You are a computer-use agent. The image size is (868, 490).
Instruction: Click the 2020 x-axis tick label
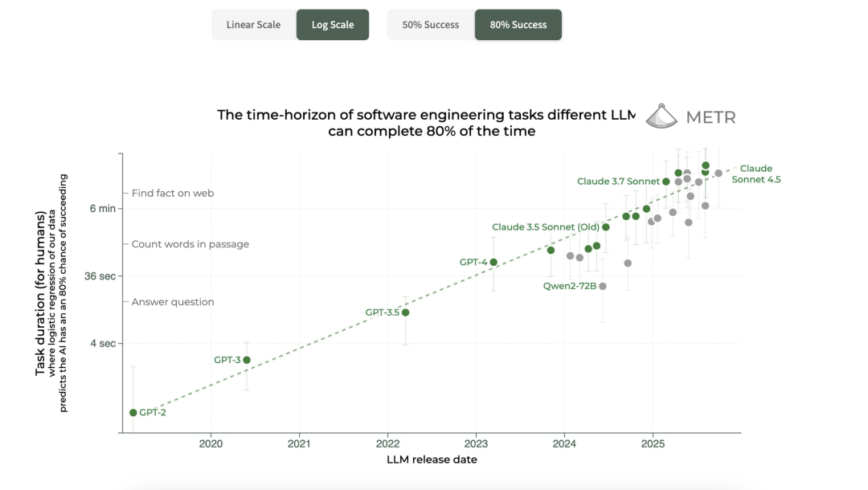tap(211, 443)
